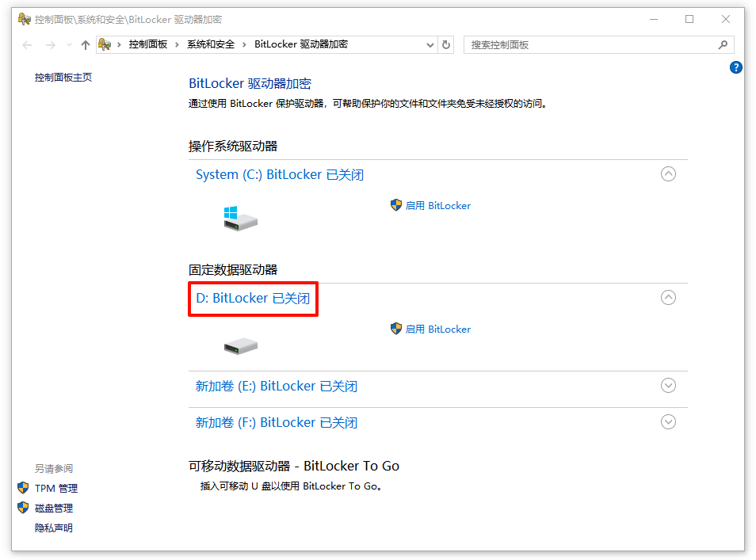The image size is (756, 560).
Task: Click the shield icon next to TPM 管理
Action: pyautogui.click(x=23, y=488)
